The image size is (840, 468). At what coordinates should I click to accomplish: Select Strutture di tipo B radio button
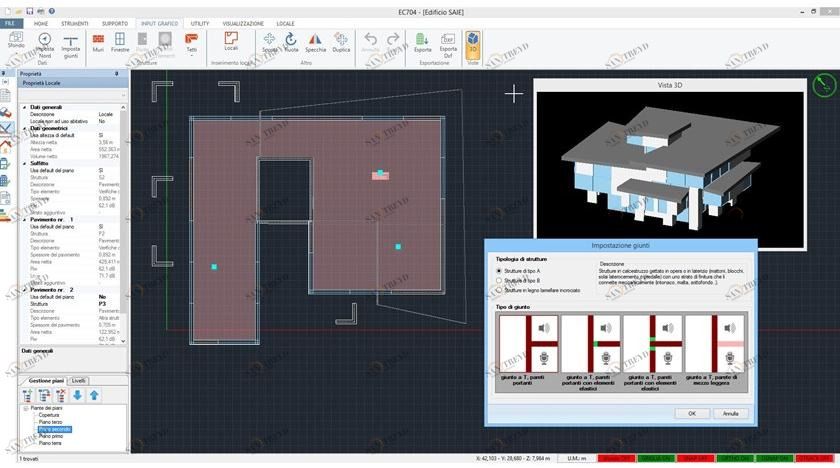(499, 280)
